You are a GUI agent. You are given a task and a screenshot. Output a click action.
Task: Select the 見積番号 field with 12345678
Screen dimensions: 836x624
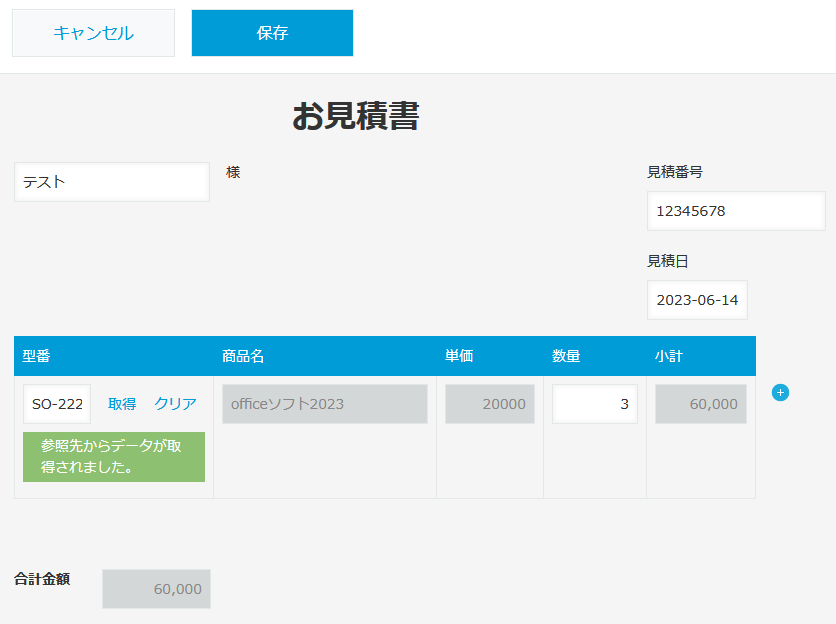point(735,211)
